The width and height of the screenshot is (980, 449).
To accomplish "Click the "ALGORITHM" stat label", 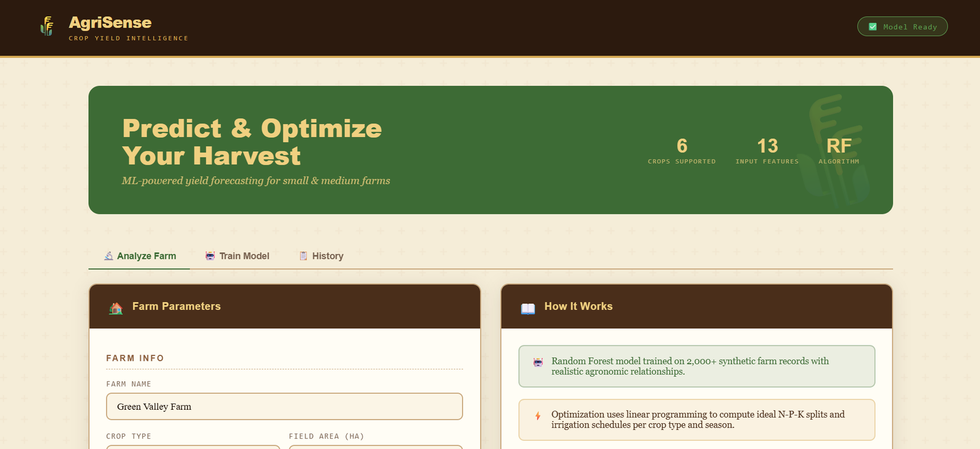I will tap(839, 162).
